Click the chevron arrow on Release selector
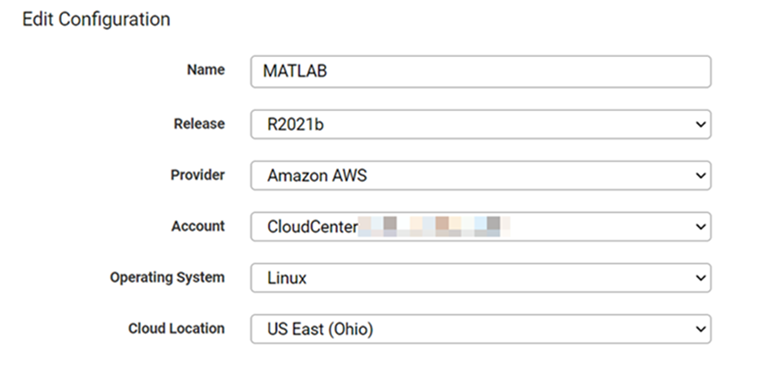778x367 pixels. [x=701, y=124]
